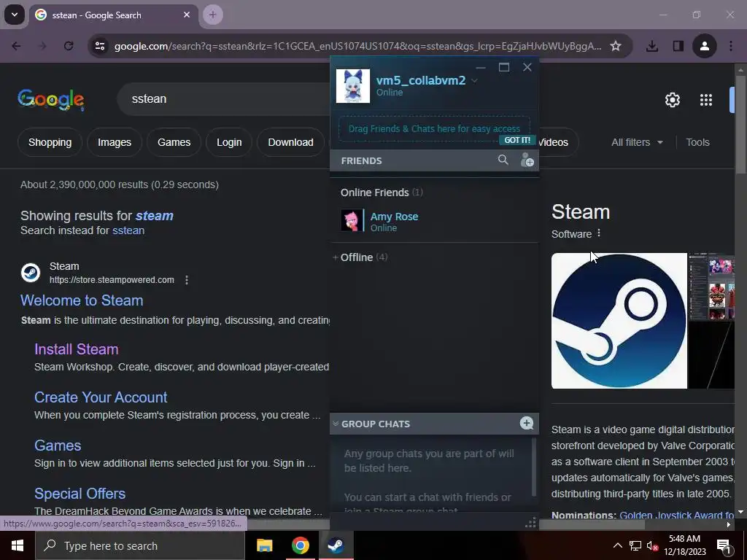The image size is (747, 560).
Task: Open the status dropdown beside vm5_collabvm2
Action: point(474,80)
